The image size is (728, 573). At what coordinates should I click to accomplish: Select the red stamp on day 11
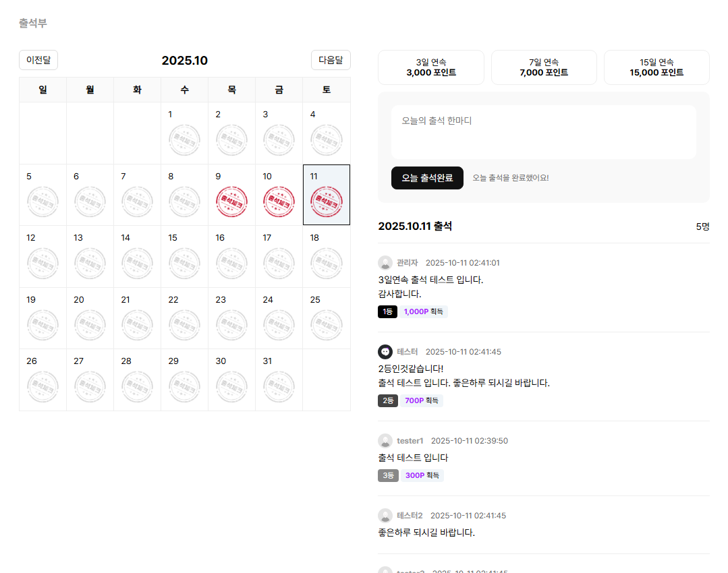pyautogui.click(x=326, y=202)
